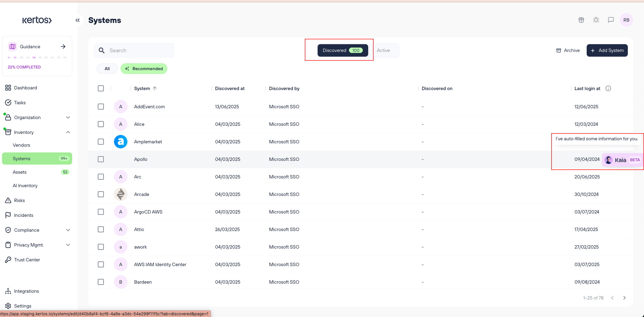Collapse the Inventory menu chevron
644x317 pixels.
(x=68, y=132)
